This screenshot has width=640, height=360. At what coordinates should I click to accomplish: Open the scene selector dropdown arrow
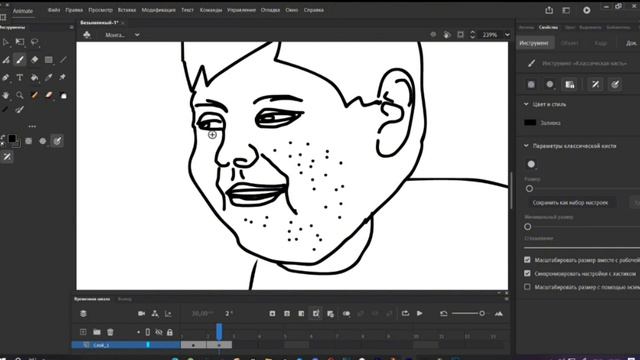click(137, 35)
